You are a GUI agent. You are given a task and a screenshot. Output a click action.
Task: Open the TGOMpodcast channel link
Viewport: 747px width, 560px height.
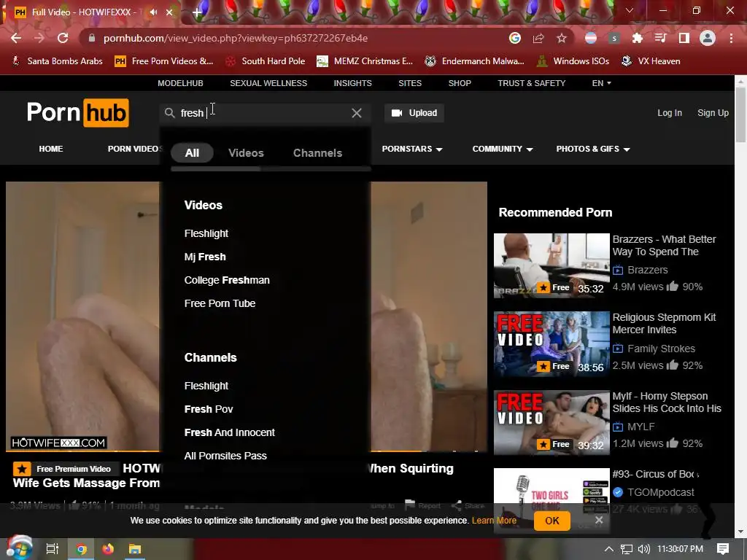661,492
